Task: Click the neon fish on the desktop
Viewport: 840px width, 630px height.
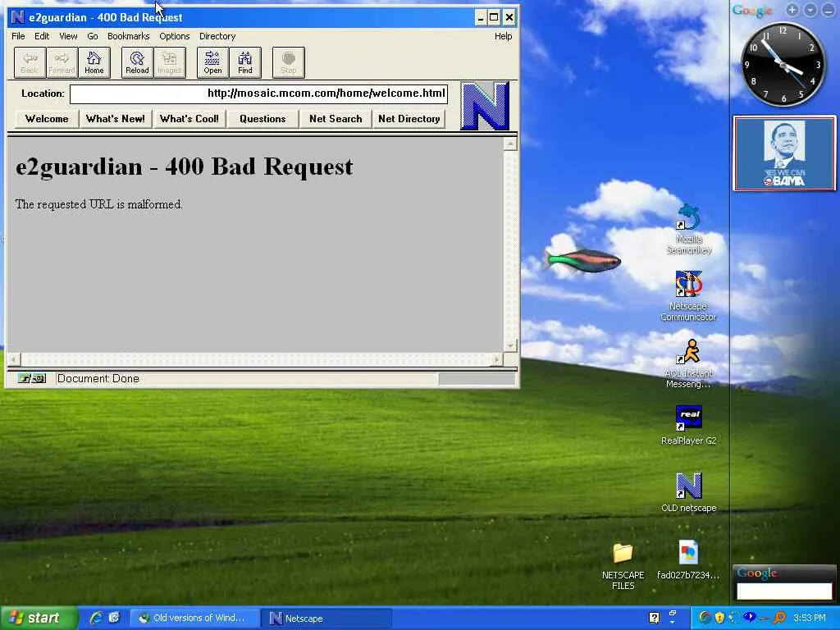Action: (583, 260)
